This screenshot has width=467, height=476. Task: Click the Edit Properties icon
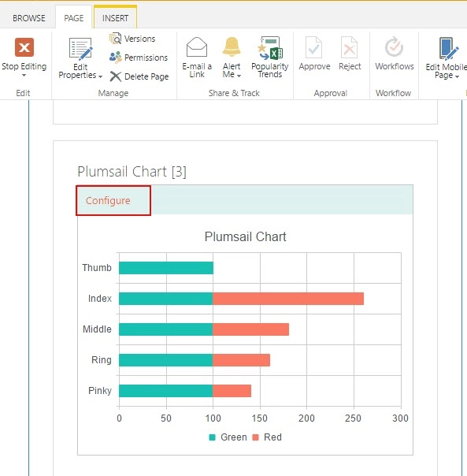(x=80, y=49)
